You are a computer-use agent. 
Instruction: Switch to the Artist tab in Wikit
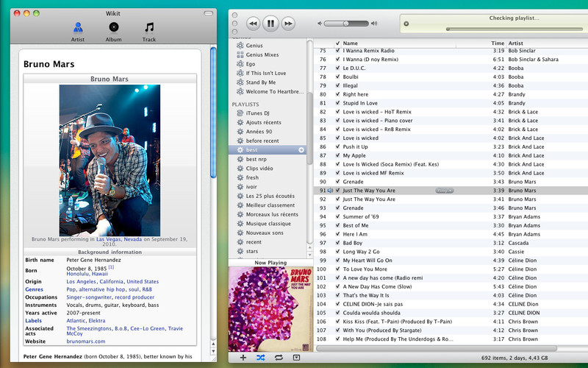[78, 32]
